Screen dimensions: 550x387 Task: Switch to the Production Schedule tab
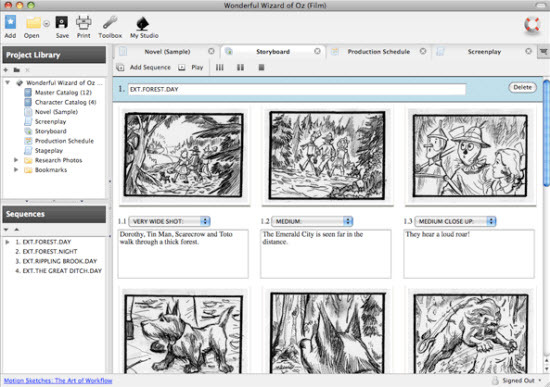pos(378,52)
